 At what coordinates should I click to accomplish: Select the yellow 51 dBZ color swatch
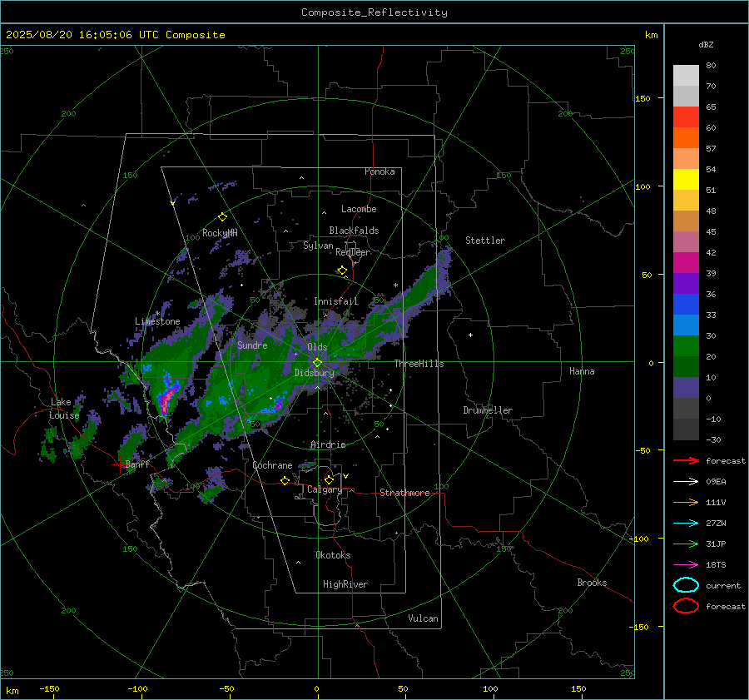[686, 179]
